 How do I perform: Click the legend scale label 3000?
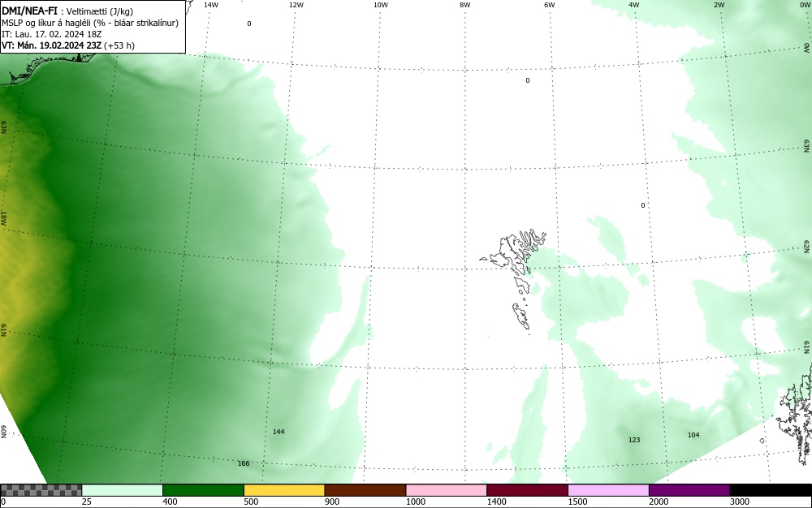coord(740,502)
